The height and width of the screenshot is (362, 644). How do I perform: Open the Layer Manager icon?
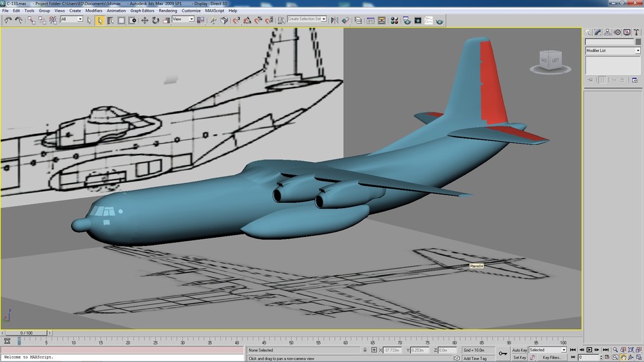point(358,20)
